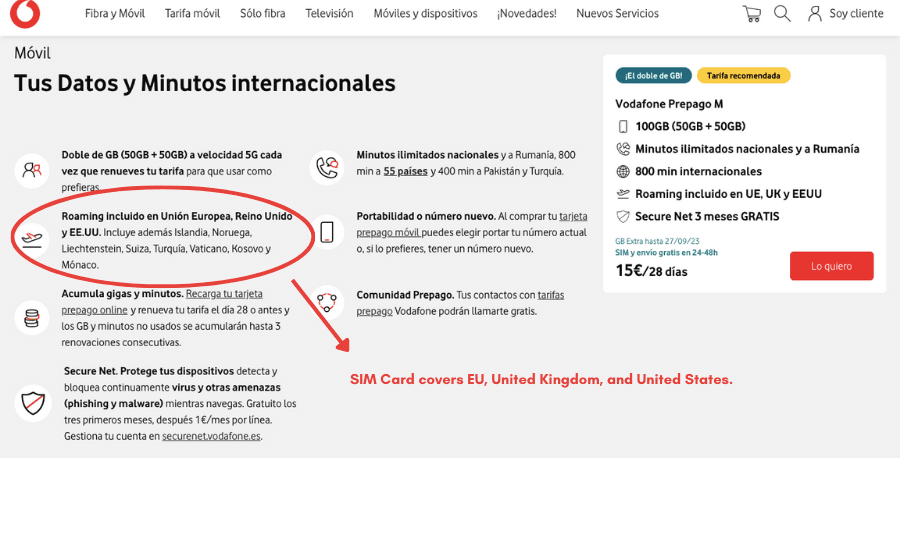The height and width of the screenshot is (560, 900).
Task: Click the Comunidad Prepago community icon
Action: [327, 301]
